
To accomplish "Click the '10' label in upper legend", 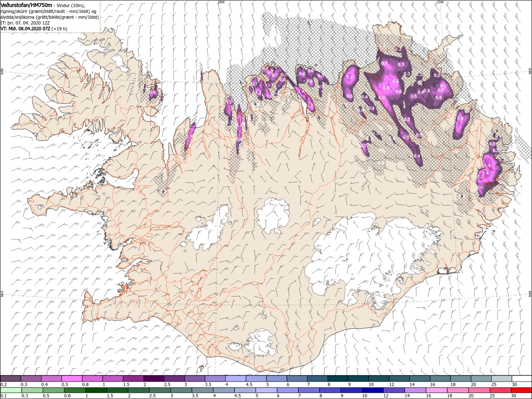I will coord(371,384).
